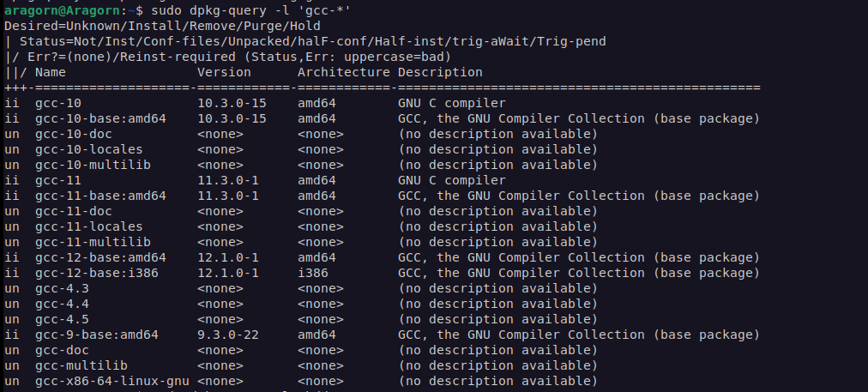Click the gcc-11-doc package name
Viewport: 868px width, 392px height.
(74, 211)
